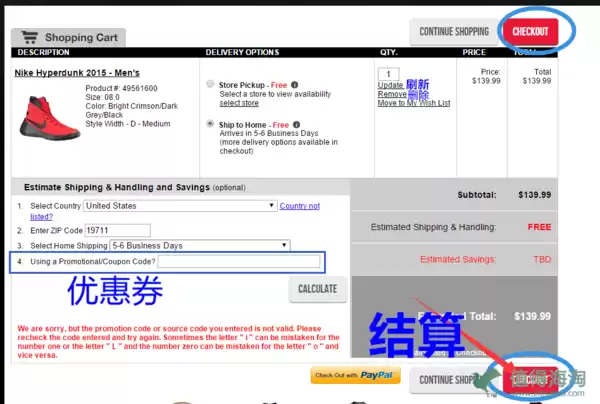600x404 pixels.
Task: Click the red FREE shipping estimate text
Action: (539, 227)
